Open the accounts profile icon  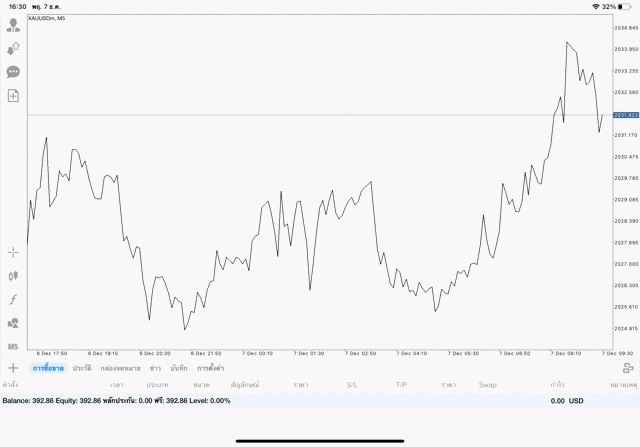pyautogui.click(x=13, y=24)
